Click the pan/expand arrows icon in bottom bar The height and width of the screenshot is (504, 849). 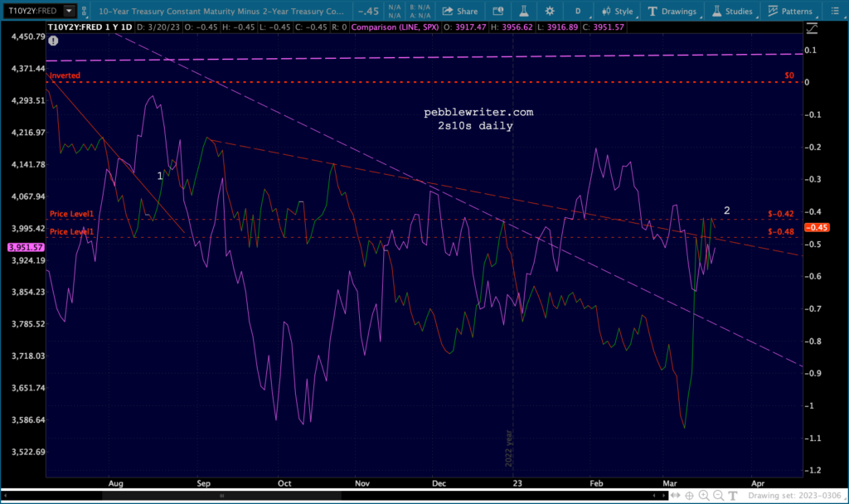676,496
